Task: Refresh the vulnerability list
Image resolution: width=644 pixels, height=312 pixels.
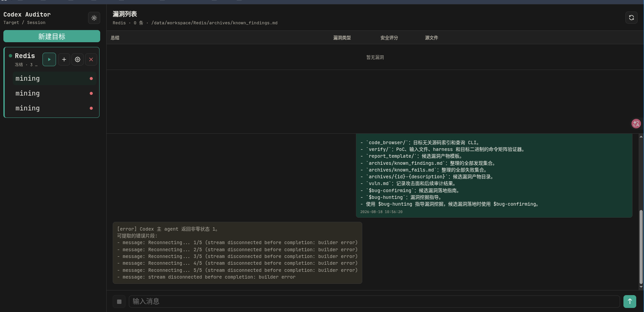Action: [632, 18]
